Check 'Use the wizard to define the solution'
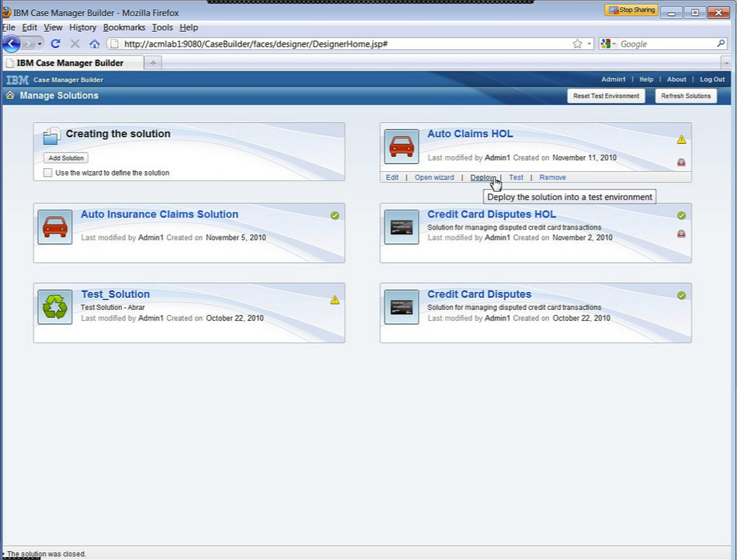737x560 pixels. (x=48, y=172)
